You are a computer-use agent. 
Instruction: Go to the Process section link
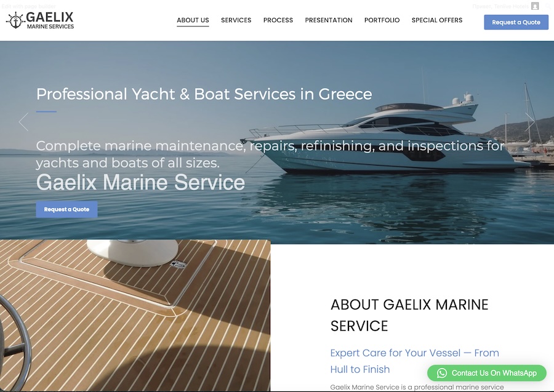pyautogui.click(x=278, y=20)
